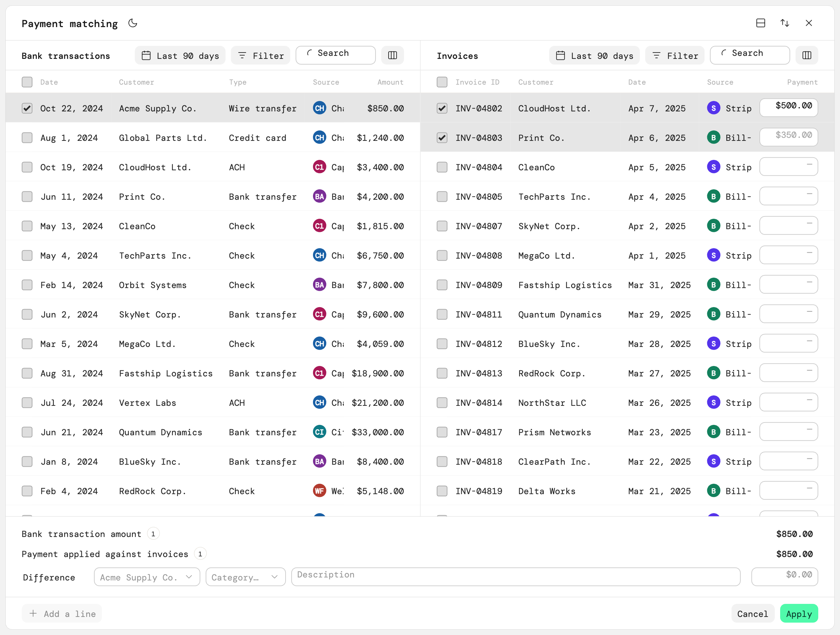Open Filter for Invoices panel
Image resolution: width=840 pixels, height=635 pixels.
point(675,56)
